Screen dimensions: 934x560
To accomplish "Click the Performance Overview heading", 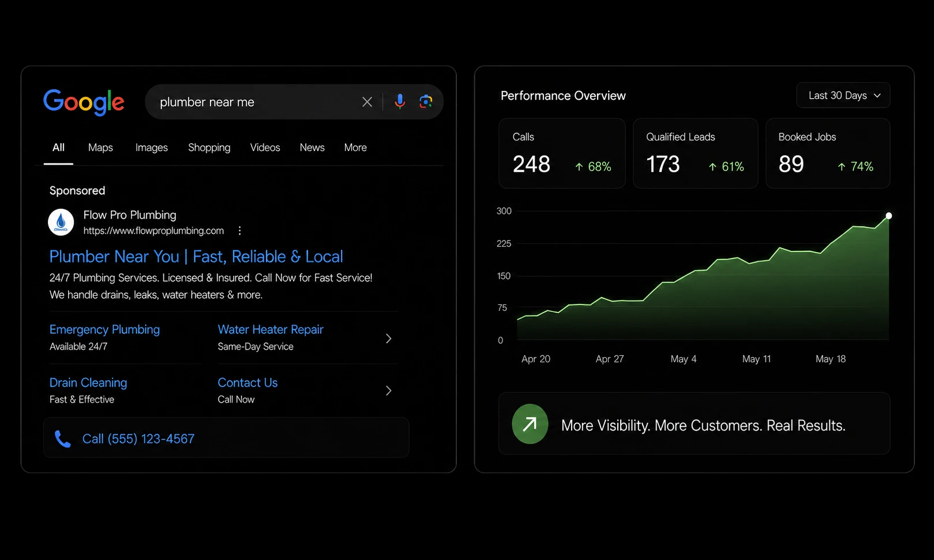I will [563, 96].
